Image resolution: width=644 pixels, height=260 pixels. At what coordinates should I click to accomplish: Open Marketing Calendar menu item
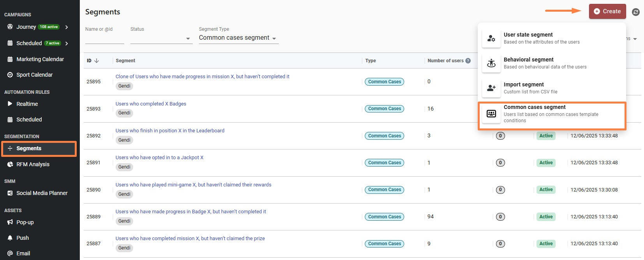[x=39, y=59]
